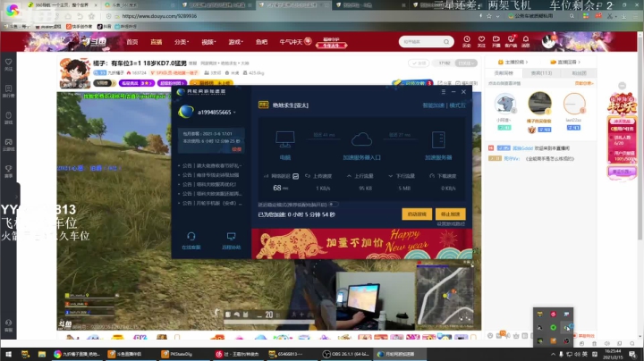Open the accelerator hamburger menu icon
644x361 pixels.
coord(443,92)
